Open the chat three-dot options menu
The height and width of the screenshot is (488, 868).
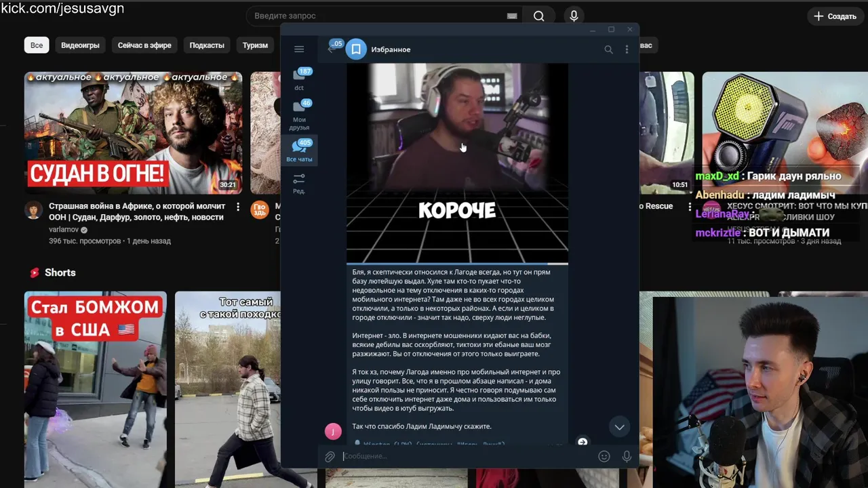tap(627, 49)
